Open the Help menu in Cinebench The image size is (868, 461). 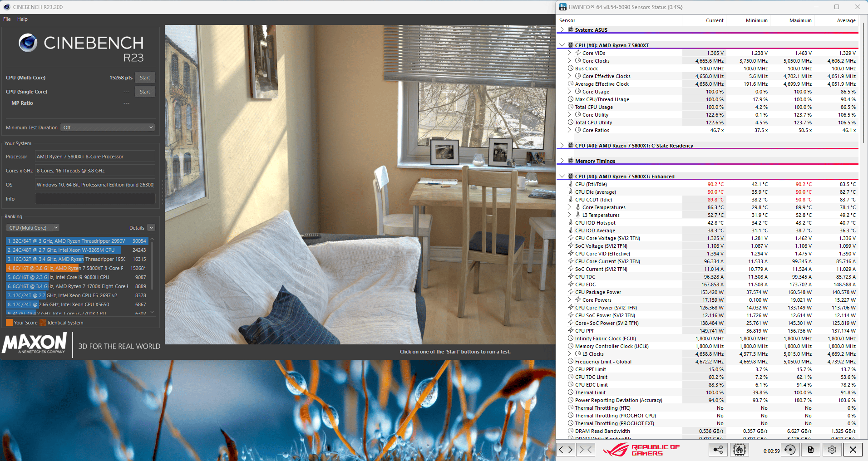coord(22,19)
